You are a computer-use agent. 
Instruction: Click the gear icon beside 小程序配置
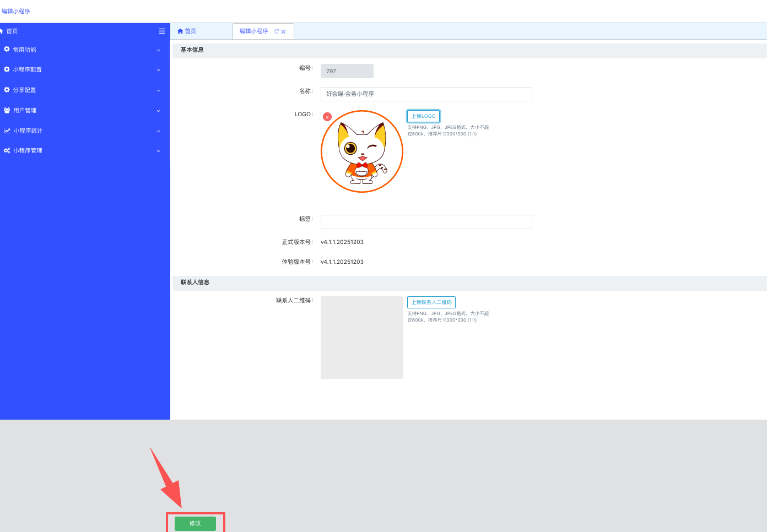pos(7,70)
